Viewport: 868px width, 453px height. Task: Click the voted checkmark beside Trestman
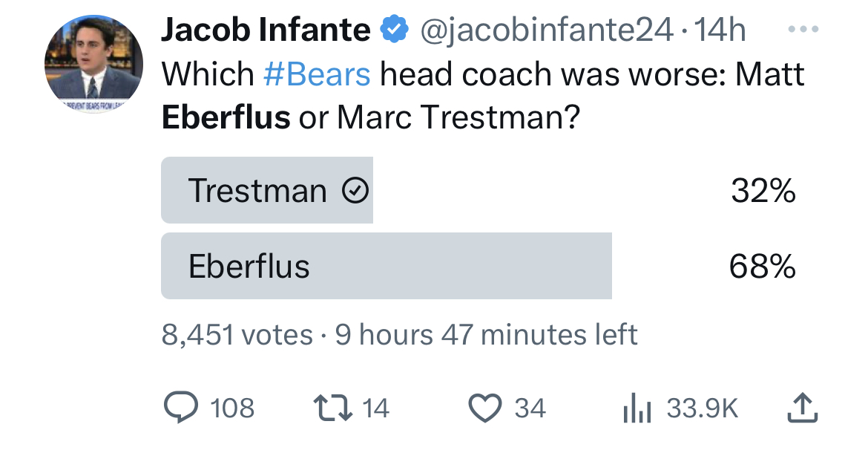pyautogui.click(x=355, y=192)
